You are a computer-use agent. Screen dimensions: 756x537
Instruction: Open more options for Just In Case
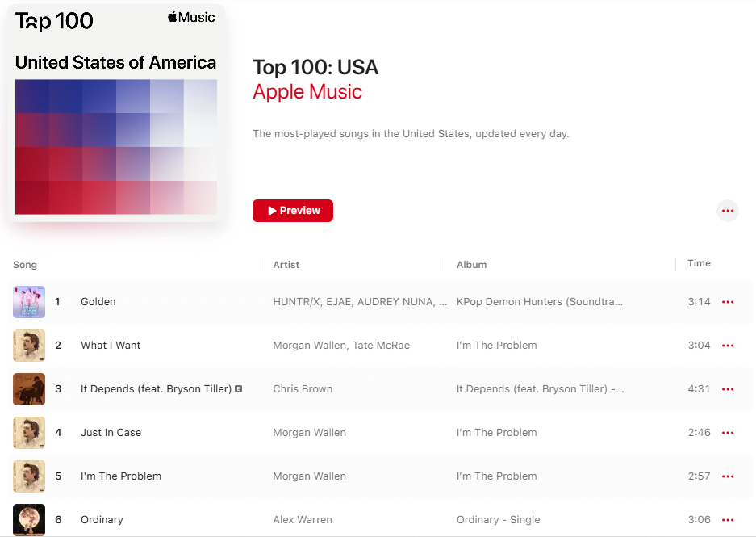tap(728, 433)
